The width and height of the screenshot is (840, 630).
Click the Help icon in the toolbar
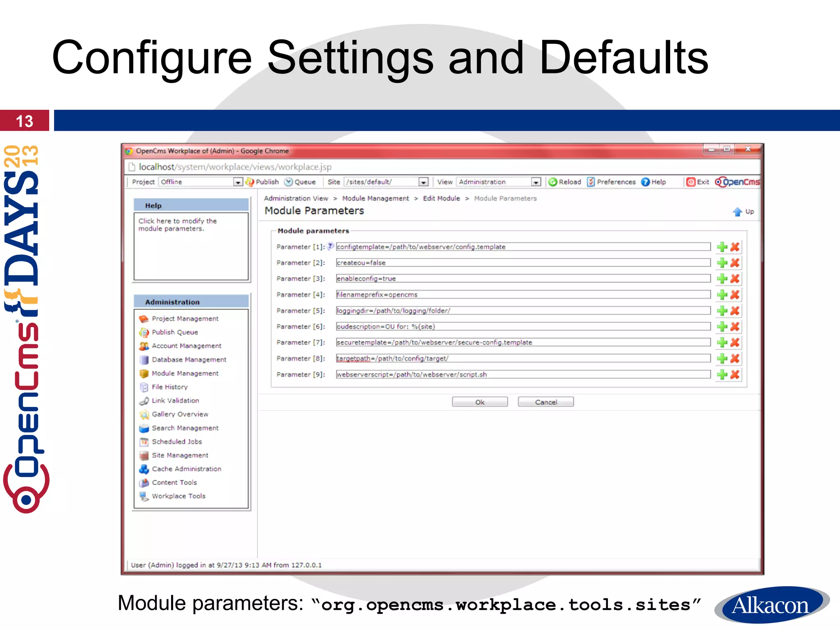coord(646,182)
